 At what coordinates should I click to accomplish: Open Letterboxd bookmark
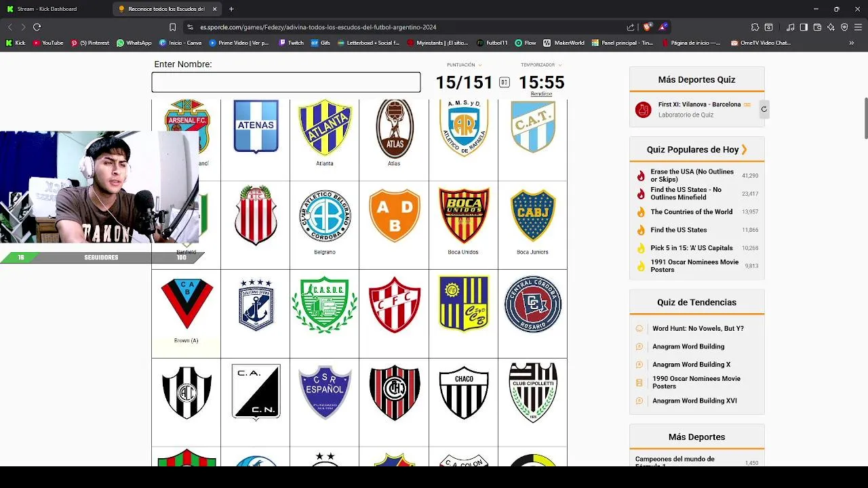point(368,43)
